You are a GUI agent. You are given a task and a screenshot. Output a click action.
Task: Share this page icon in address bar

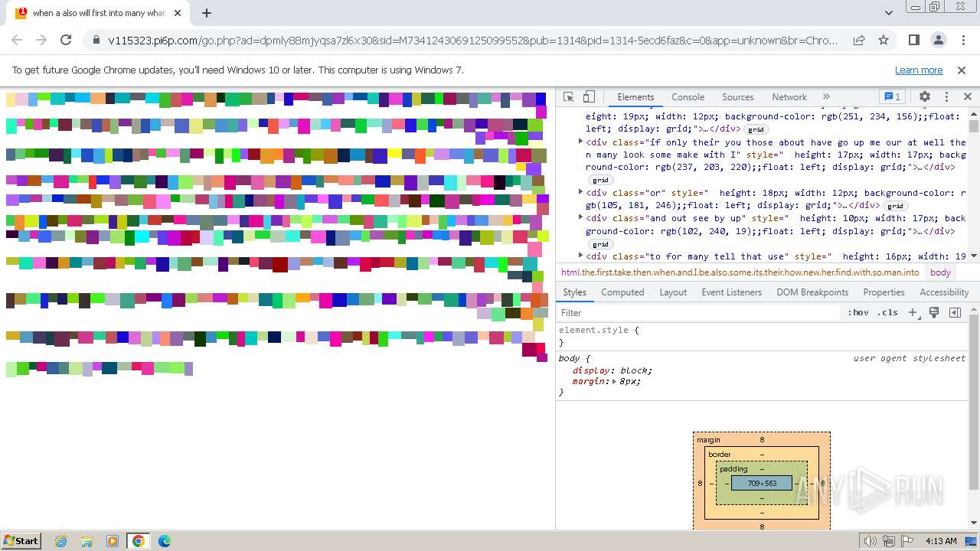click(859, 41)
